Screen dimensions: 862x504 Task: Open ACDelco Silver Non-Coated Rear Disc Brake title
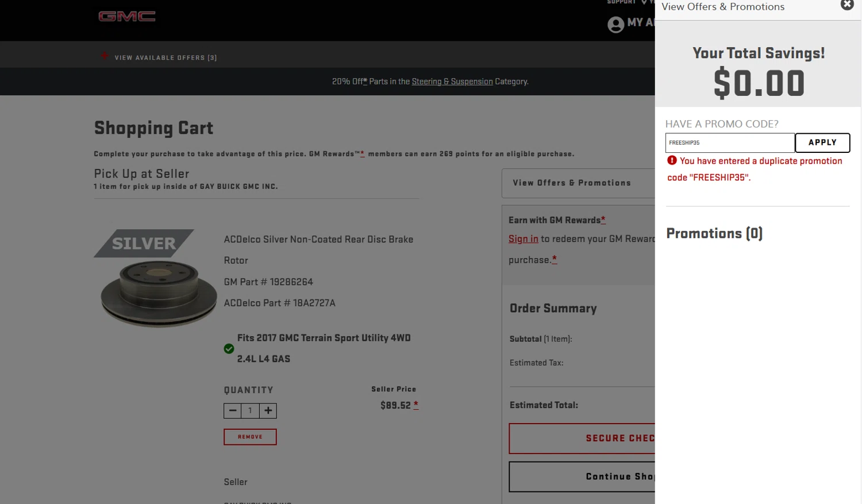click(318, 249)
